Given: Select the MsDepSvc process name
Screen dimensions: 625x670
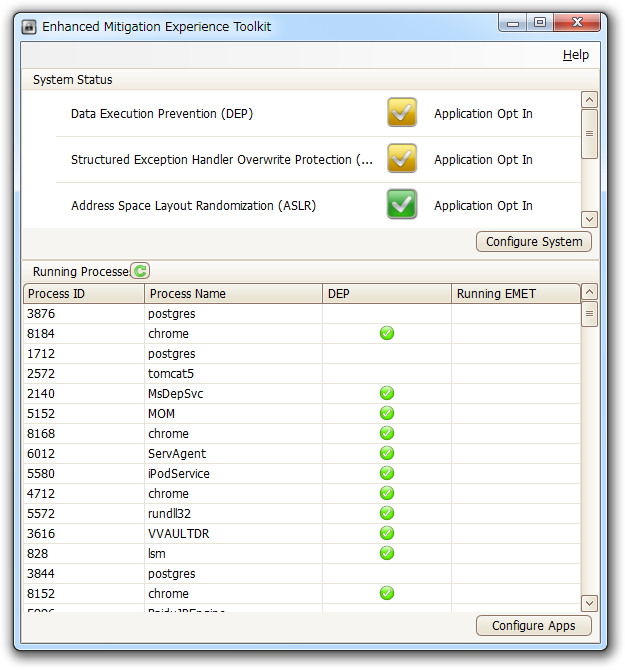Looking at the screenshot, I should click(176, 394).
